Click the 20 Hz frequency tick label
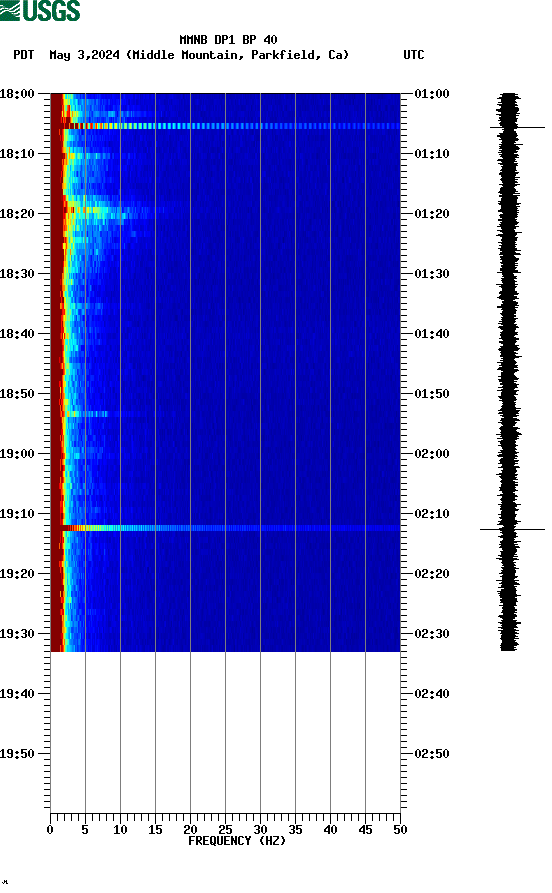This screenshot has height=893, width=552. click(x=190, y=830)
